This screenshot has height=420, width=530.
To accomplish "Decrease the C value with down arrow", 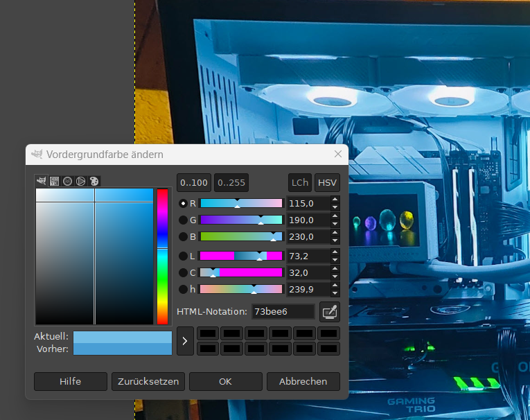I will 335,277.
